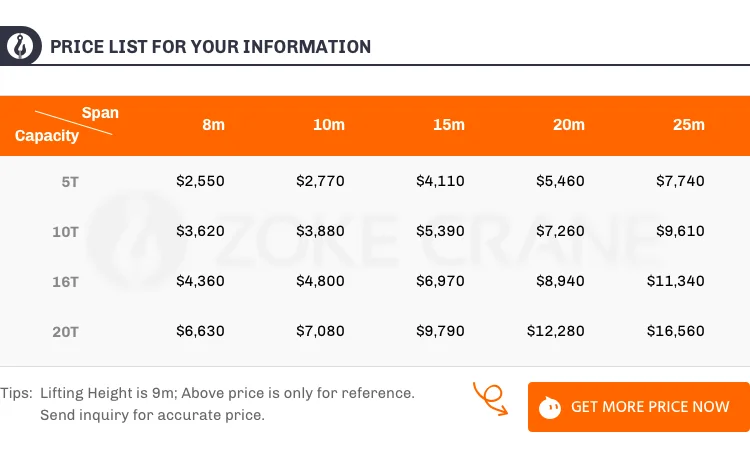The image size is (750, 470).
Task: Click the crane hook logo icon
Action: (20, 46)
